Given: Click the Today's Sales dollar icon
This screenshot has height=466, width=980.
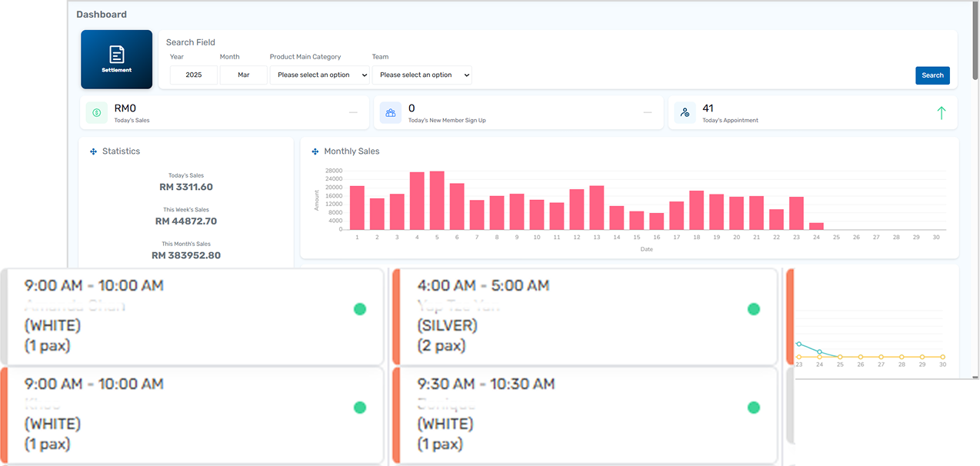Looking at the screenshot, I should click(x=97, y=112).
